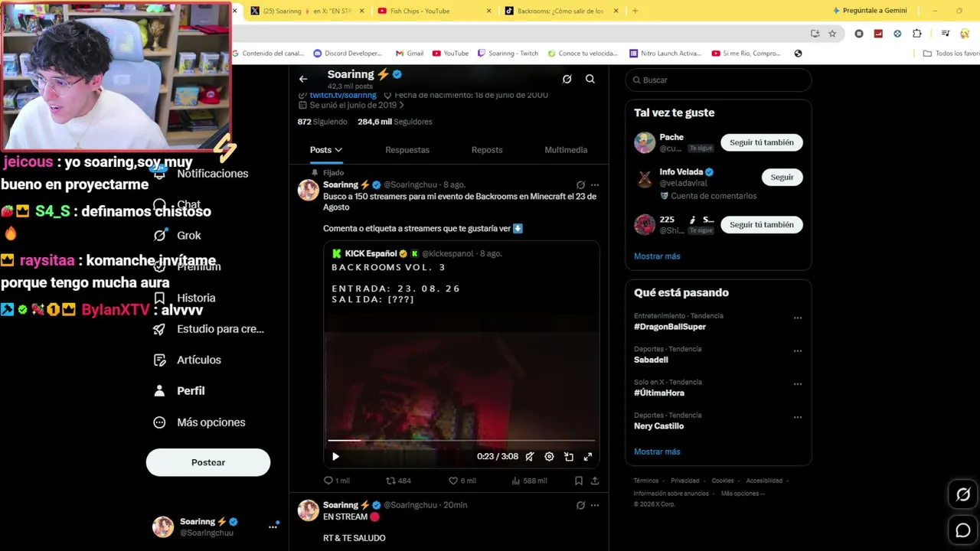Open the Chrome extensions puzzle icon
Screen dimensions: 980x551
(x=917, y=34)
